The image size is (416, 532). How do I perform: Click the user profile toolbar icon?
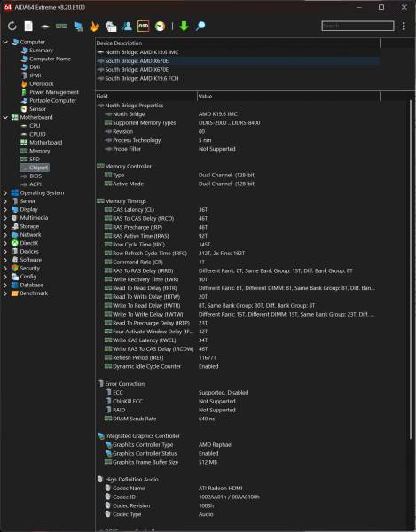(127, 26)
